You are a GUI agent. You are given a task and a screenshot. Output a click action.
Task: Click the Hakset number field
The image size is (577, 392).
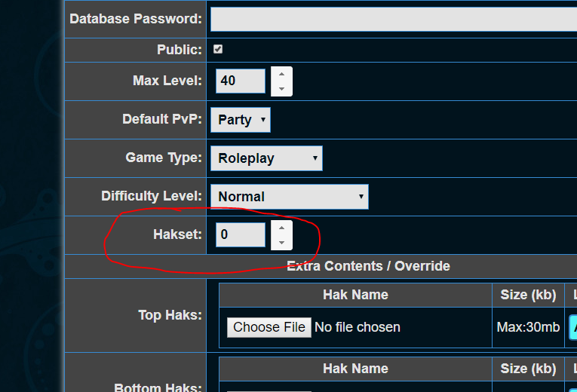pyautogui.click(x=241, y=234)
